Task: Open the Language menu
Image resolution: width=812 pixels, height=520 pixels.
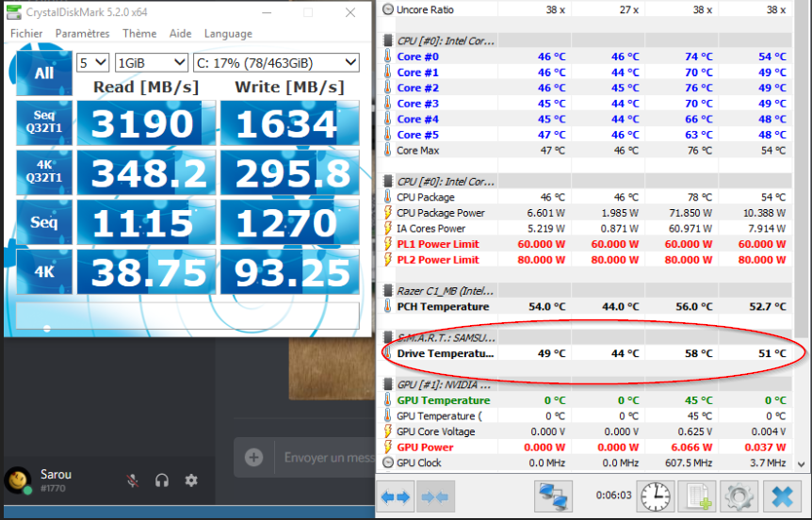Action: point(228,34)
